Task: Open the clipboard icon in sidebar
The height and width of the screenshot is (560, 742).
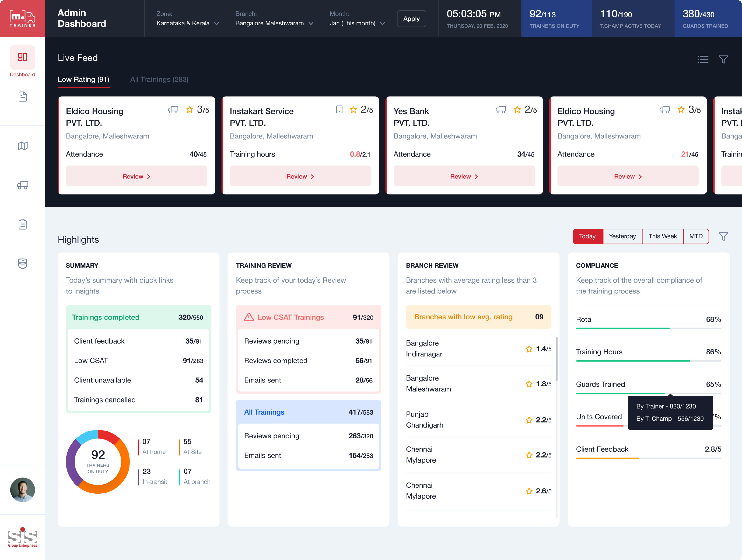Action: click(x=23, y=224)
